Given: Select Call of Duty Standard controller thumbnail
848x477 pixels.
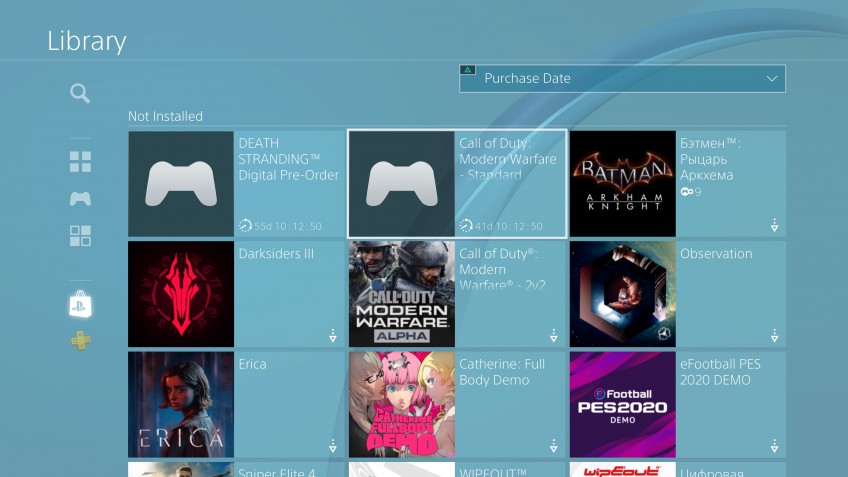Looking at the screenshot, I should point(402,184).
